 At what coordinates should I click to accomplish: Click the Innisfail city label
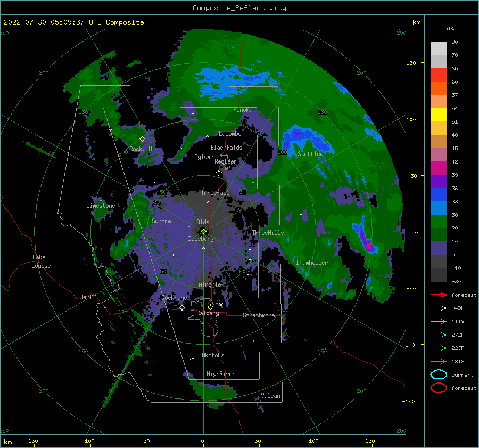[x=215, y=193]
